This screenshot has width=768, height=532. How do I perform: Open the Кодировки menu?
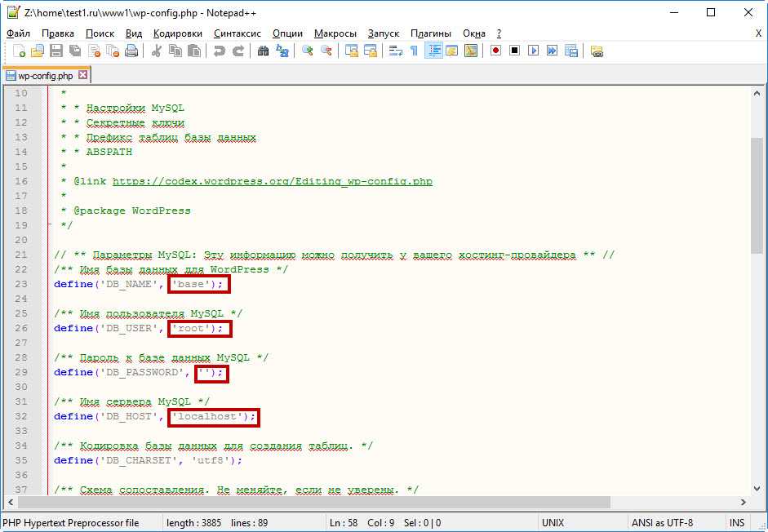[x=177, y=33]
